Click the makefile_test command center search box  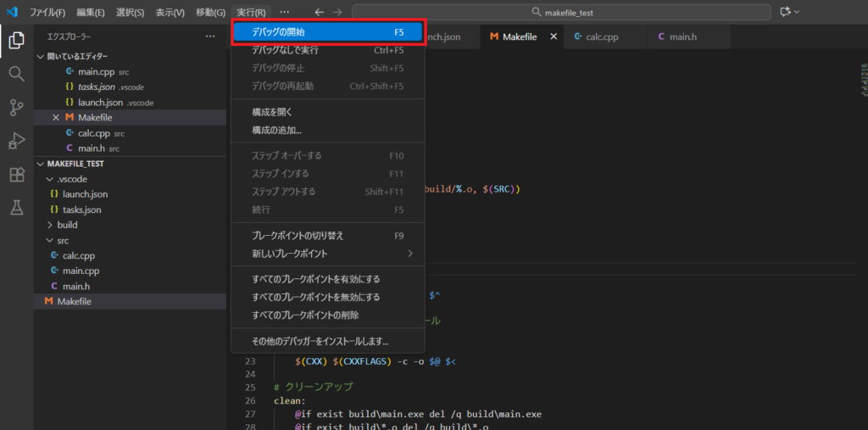click(x=561, y=12)
